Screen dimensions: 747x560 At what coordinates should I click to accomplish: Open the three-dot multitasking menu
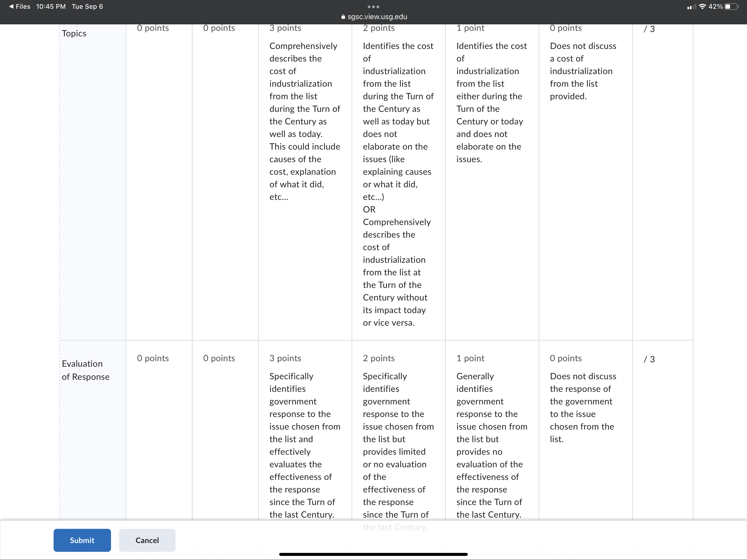(x=373, y=7)
